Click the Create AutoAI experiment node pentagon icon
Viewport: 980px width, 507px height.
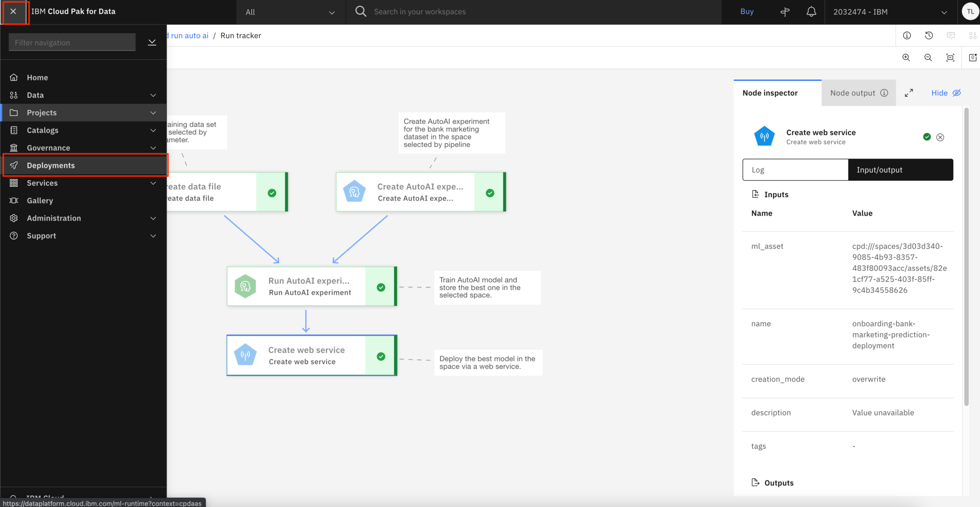click(x=355, y=192)
